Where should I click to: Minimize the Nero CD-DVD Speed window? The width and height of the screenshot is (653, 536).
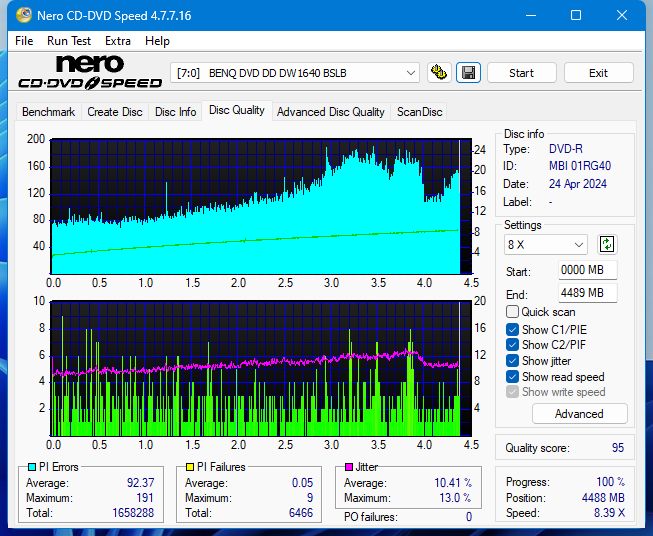(531, 15)
